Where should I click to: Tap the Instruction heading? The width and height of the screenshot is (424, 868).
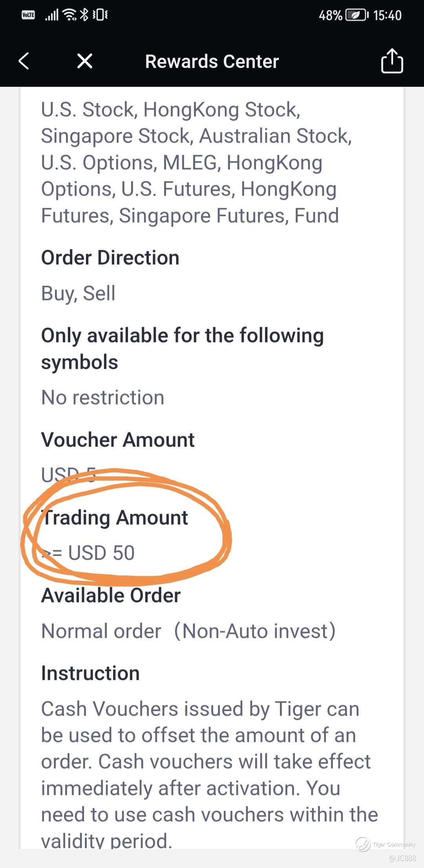pyautogui.click(x=91, y=673)
